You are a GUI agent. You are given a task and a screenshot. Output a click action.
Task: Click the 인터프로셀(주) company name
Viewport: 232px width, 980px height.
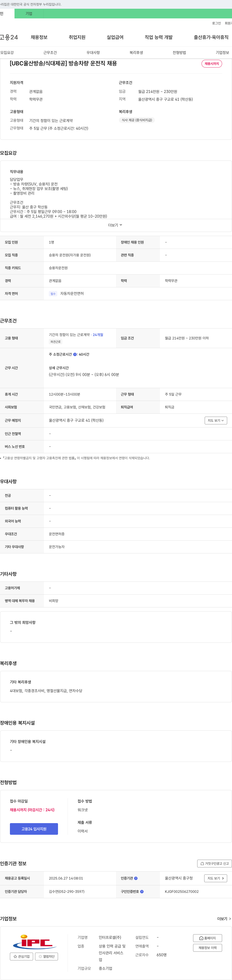click(x=110, y=937)
